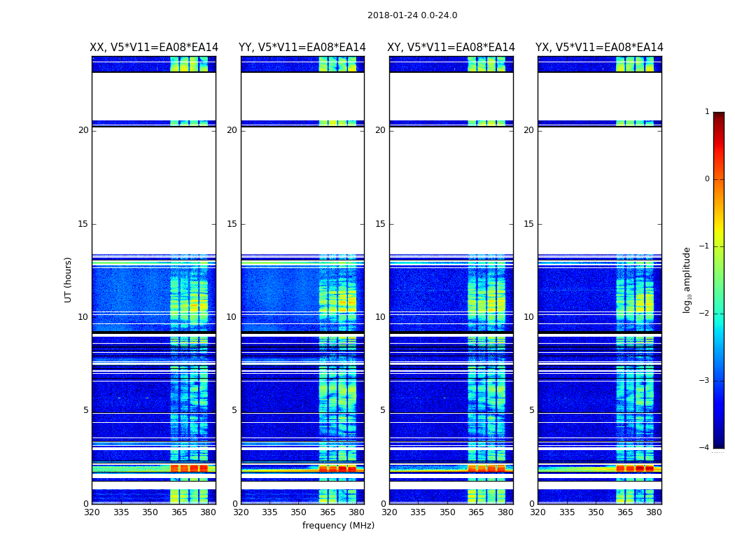Click the 10 hour tick on the YY panel

[232, 317]
